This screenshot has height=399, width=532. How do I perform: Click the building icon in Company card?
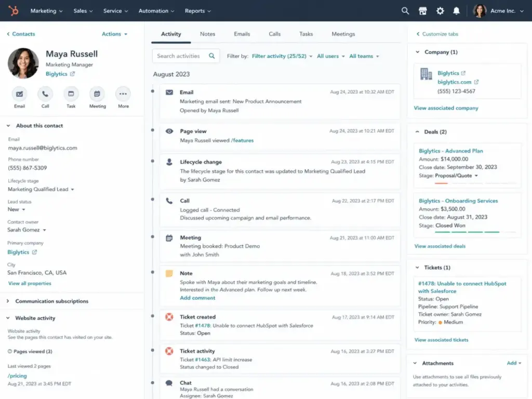tap(426, 74)
